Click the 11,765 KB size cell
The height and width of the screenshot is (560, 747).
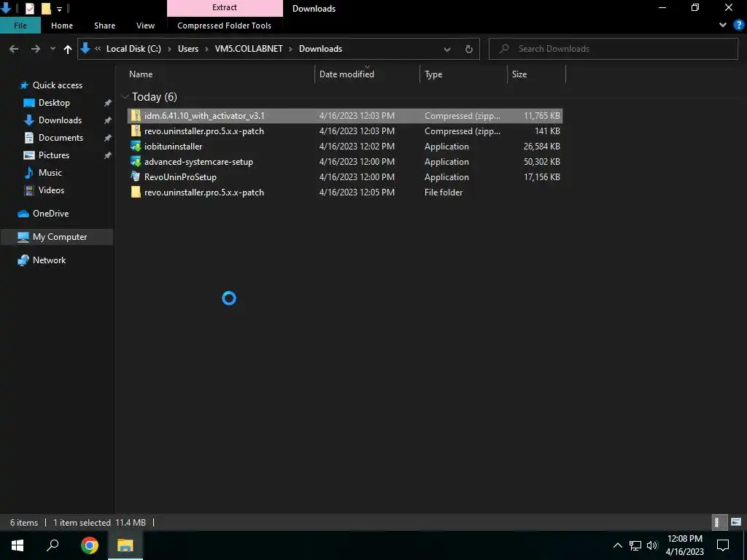click(x=542, y=116)
